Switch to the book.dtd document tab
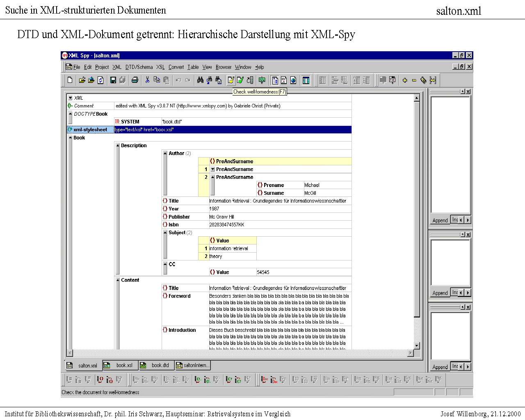This screenshot has width=525, height=420. (156, 365)
